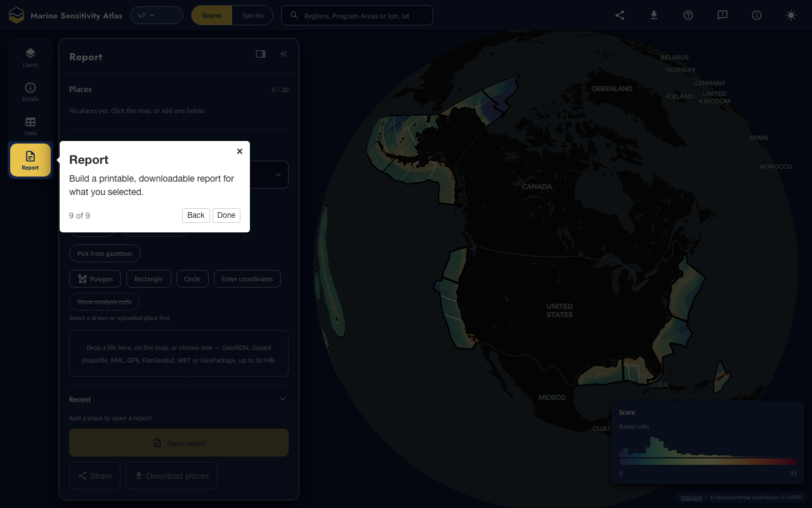The width and height of the screenshot is (812, 508).
Task: Open the Table sidebar panel
Action: point(30,126)
